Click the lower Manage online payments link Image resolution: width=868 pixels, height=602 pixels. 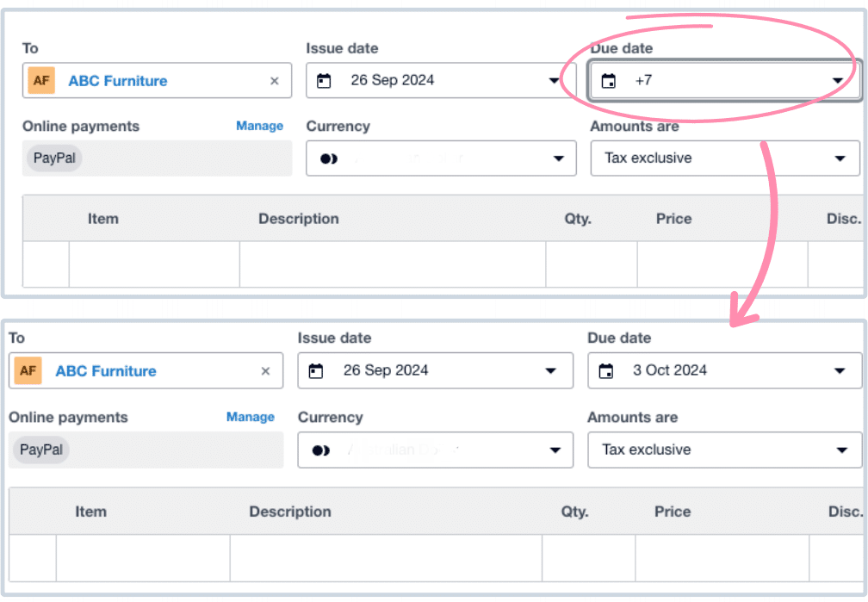point(250,417)
